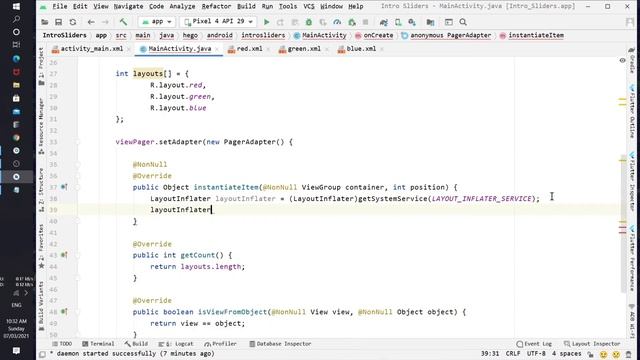
Task: Open Windows Start menu
Action: (16, 7)
